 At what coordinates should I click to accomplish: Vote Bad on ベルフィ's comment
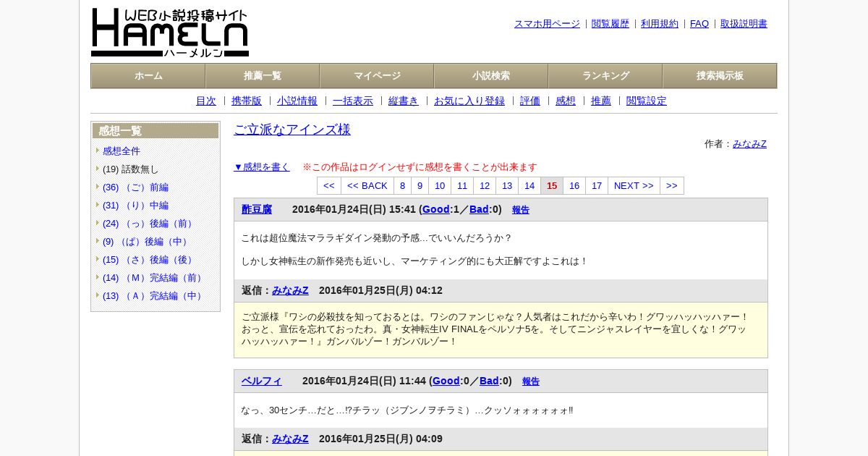(489, 381)
